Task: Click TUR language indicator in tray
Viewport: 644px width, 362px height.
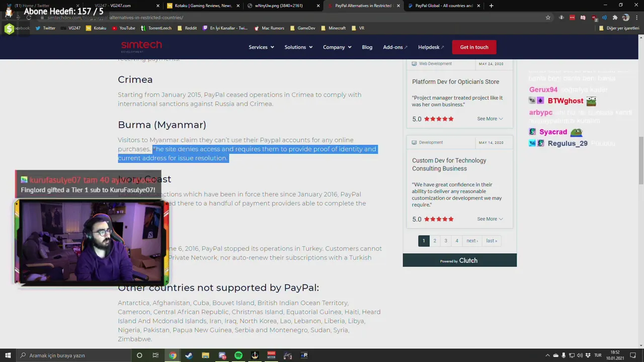Action: [597, 355]
